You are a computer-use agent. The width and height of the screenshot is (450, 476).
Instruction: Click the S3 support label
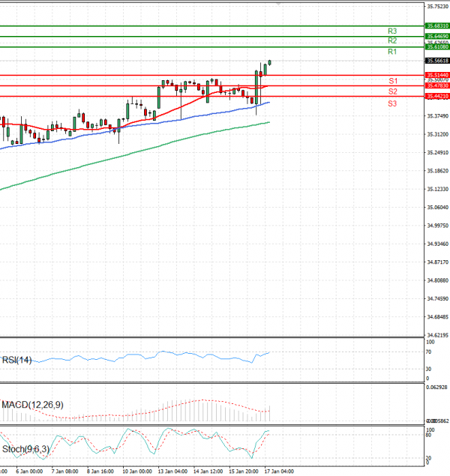392,104
